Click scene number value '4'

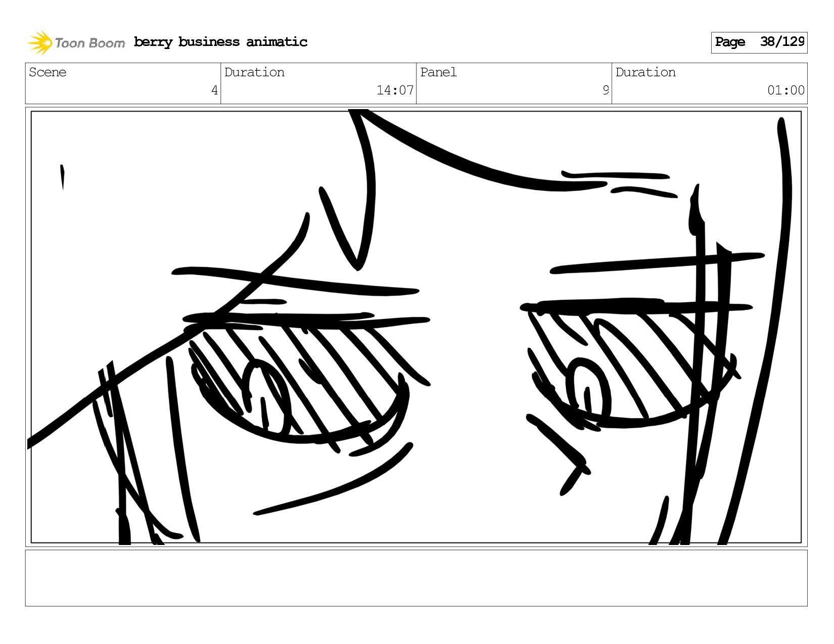(214, 90)
